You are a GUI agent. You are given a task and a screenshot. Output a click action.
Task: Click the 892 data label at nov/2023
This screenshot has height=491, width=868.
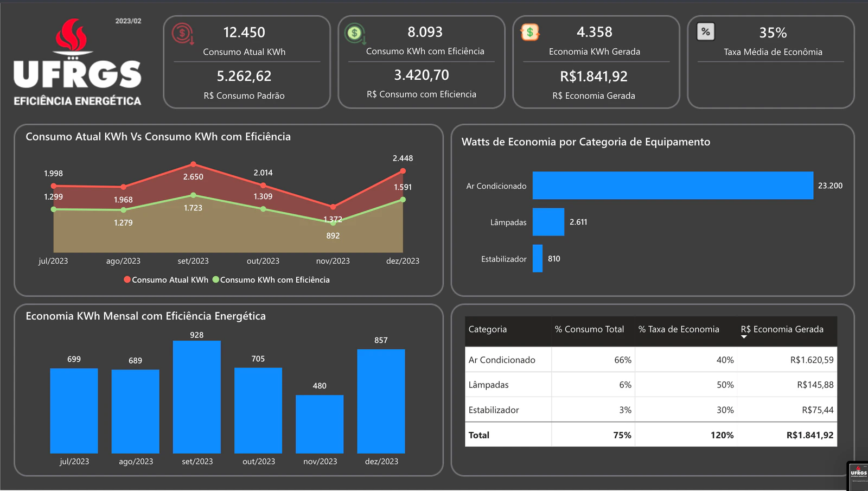click(333, 235)
